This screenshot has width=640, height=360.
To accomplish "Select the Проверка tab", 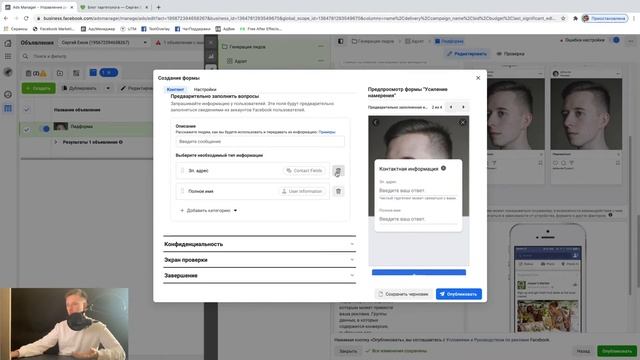I will 510,54.
